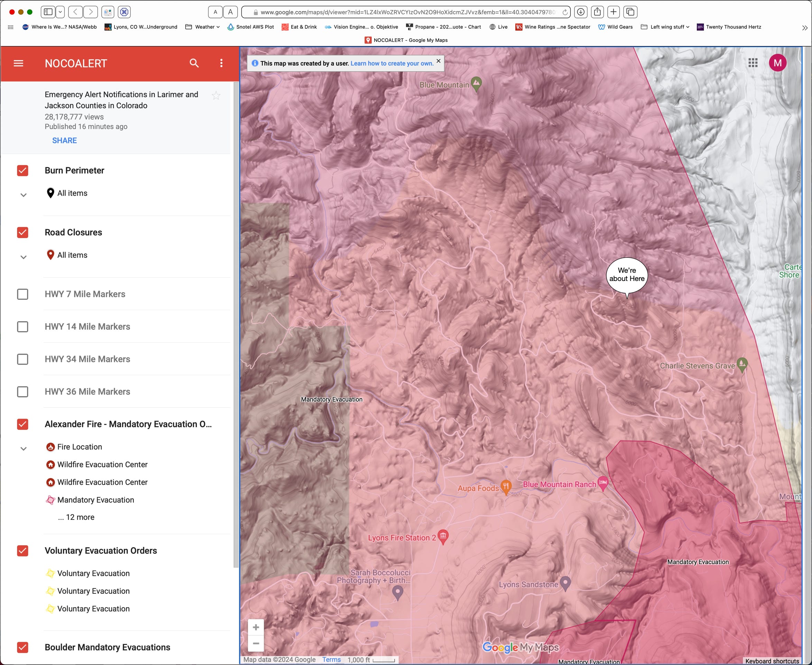812x665 pixels.
Task: Open the Wild Gears bookmark
Action: click(616, 27)
